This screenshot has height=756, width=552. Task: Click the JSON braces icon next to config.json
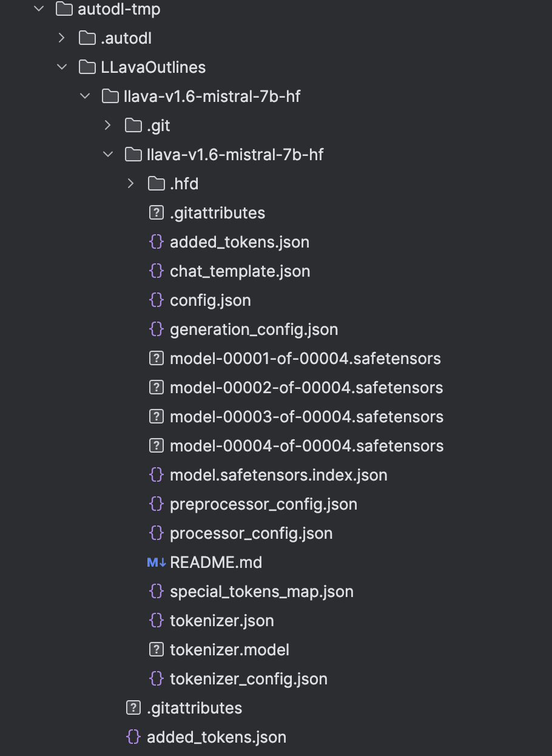(x=156, y=300)
